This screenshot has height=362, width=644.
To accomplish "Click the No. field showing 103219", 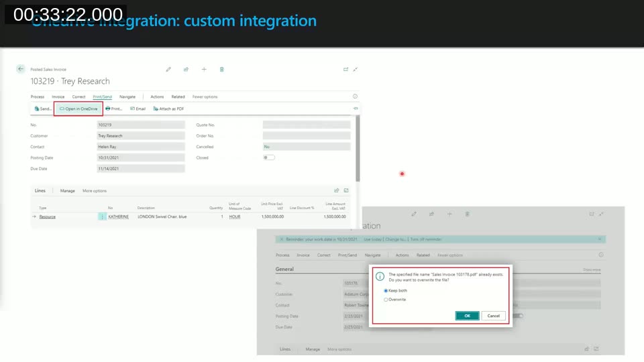I will (x=141, y=125).
